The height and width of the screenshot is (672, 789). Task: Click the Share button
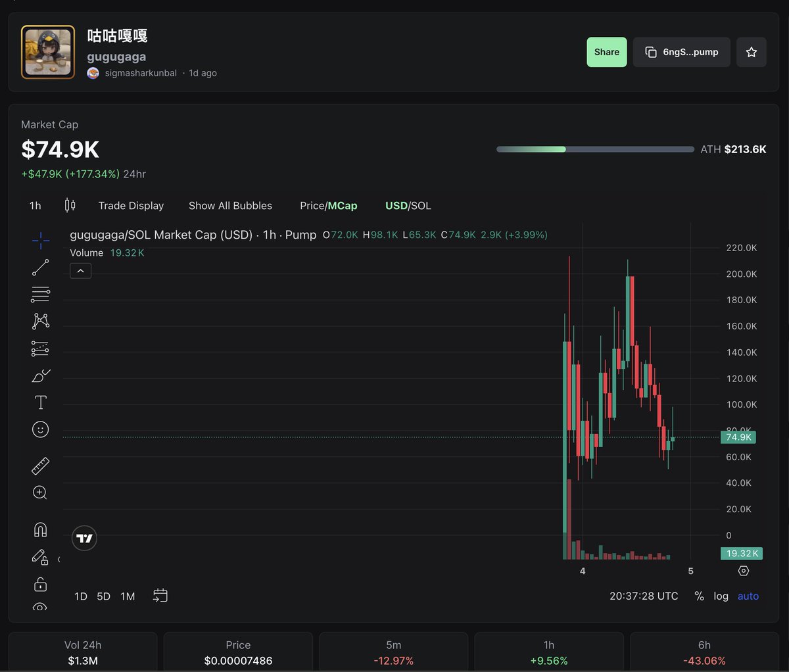click(607, 52)
